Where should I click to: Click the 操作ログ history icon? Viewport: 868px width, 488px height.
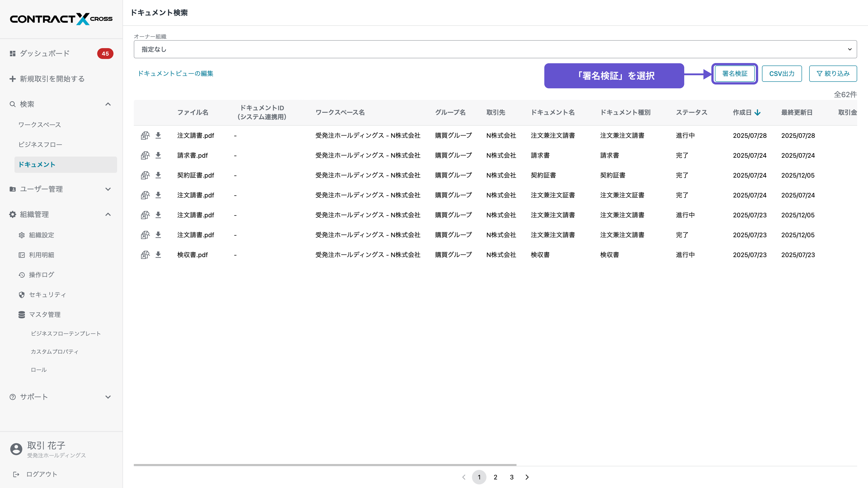(21, 274)
